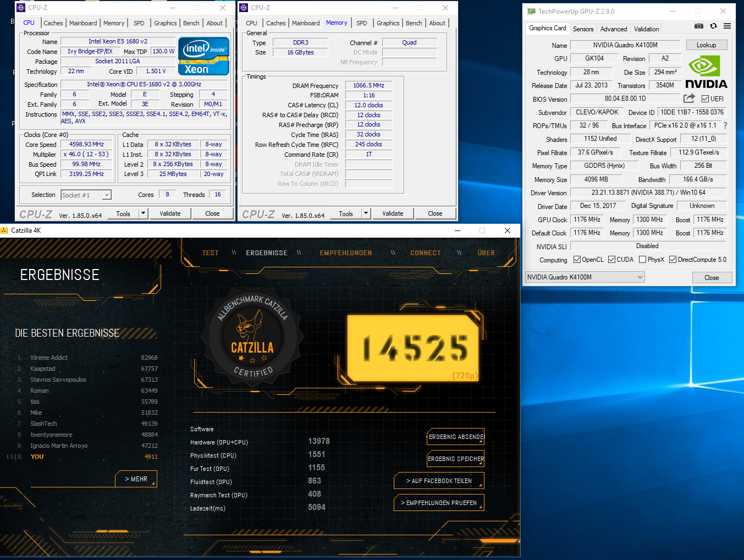
Task: Click the CPU-Z Memory window title icon
Action: pos(244,8)
